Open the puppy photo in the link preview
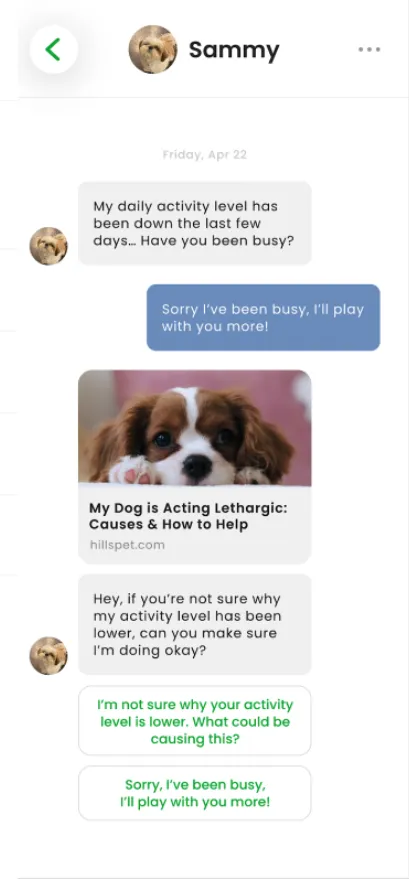Screen dimensions: 409x879 [x=194, y=427]
